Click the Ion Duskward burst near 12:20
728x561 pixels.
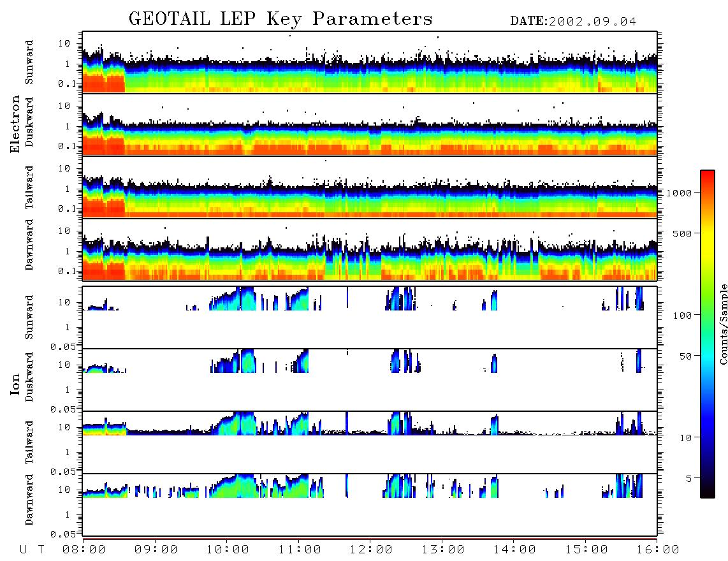pos(395,361)
